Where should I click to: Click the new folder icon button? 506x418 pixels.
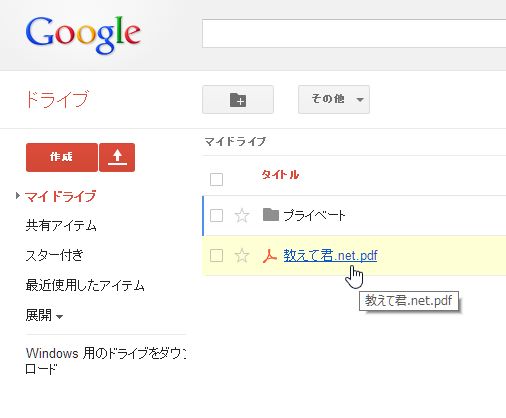[238, 100]
